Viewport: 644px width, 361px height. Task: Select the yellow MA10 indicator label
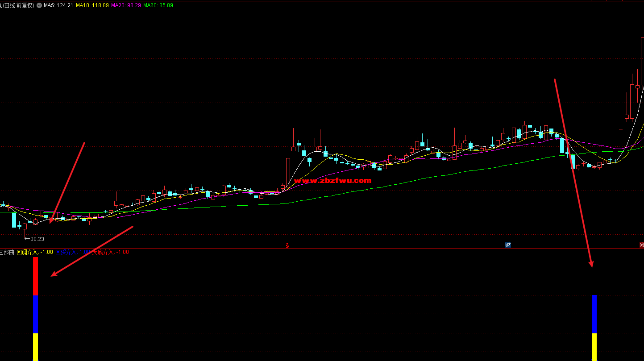(92, 5)
